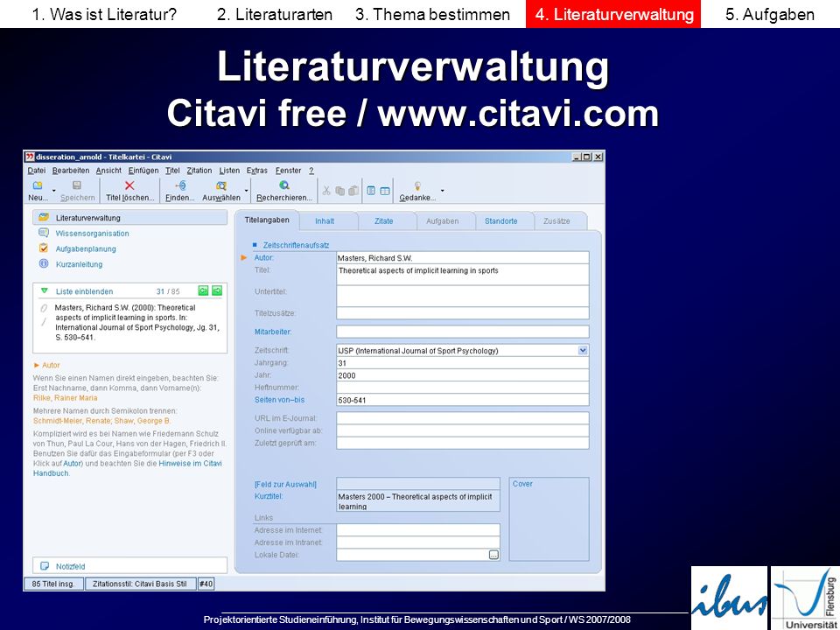Open Wissensorganisation in the sidebar
Screen dimensions: 840x630
point(92,233)
